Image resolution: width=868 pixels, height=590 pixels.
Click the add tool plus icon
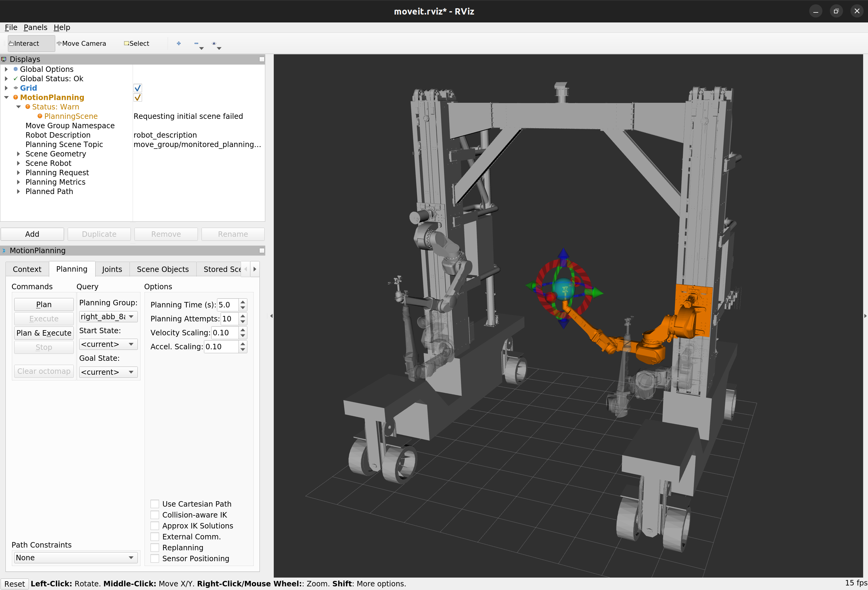coord(178,43)
